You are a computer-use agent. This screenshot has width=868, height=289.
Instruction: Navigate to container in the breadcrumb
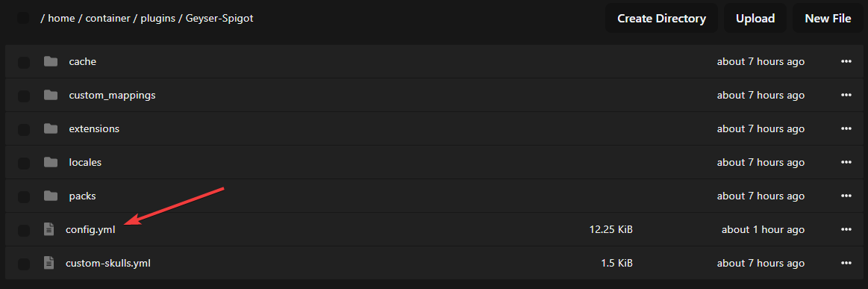[107, 18]
